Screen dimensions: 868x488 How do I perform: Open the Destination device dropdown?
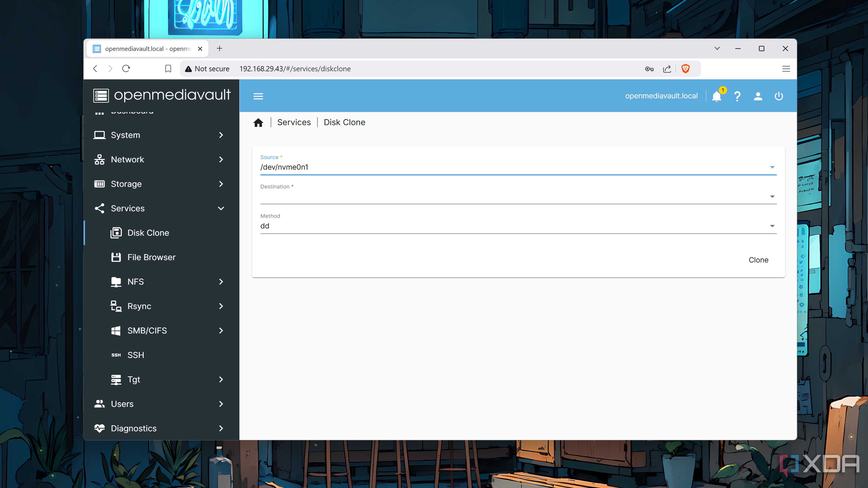tap(518, 196)
